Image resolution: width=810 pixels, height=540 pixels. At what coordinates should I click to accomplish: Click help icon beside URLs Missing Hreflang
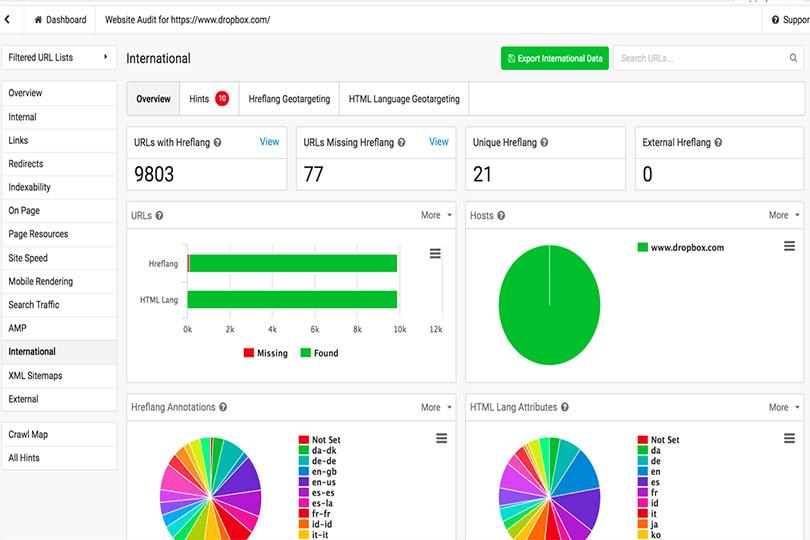coord(401,142)
